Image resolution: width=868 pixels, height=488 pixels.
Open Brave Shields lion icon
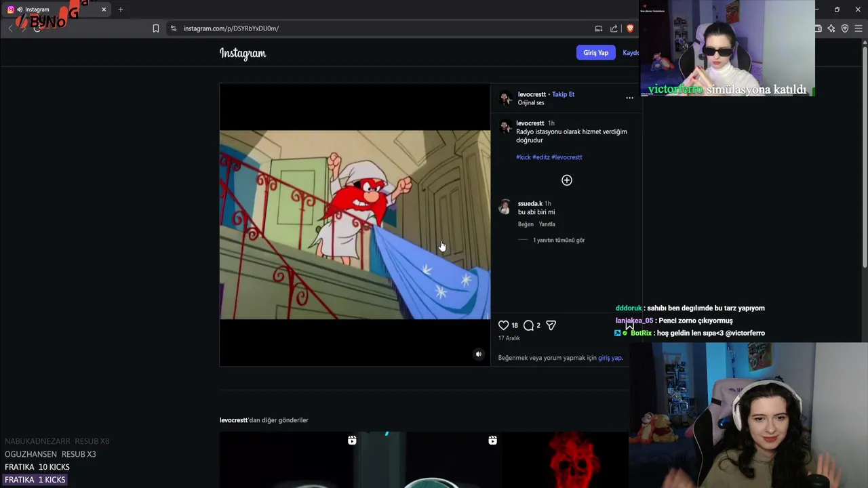pos(630,28)
